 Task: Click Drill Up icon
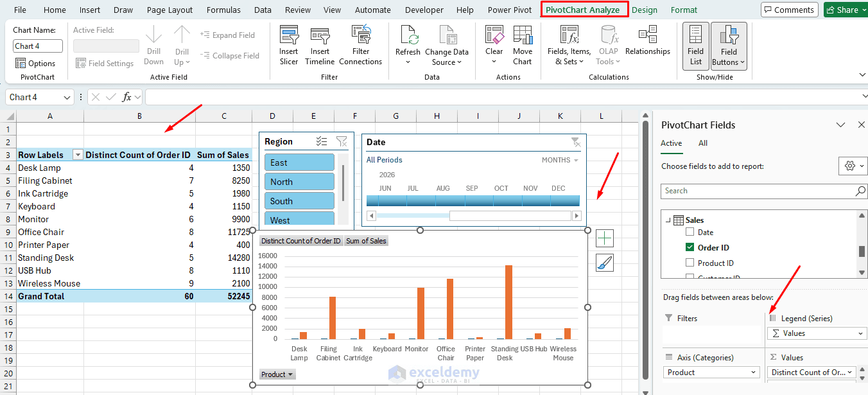point(182,35)
